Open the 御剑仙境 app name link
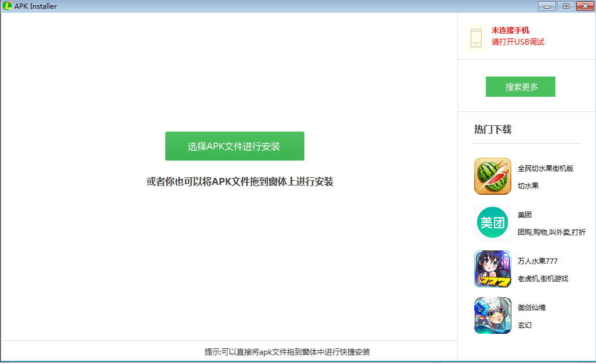 coord(531,308)
